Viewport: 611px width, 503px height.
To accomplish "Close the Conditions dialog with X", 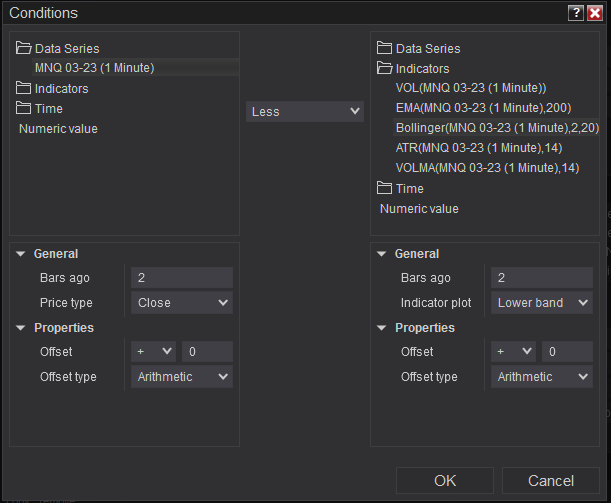I will (595, 13).
